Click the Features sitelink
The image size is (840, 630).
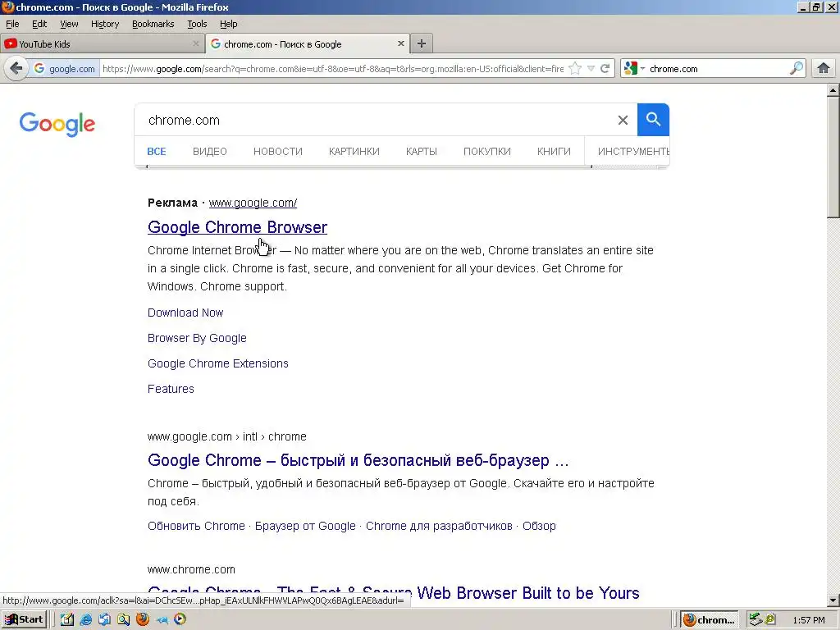click(171, 389)
